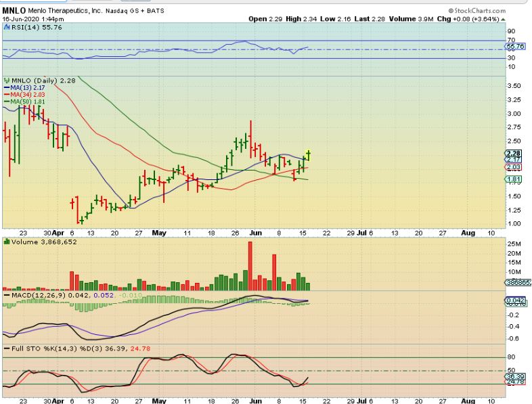Click the 25M volume axis label
This screenshot has height=404, width=532.
pos(514,244)
